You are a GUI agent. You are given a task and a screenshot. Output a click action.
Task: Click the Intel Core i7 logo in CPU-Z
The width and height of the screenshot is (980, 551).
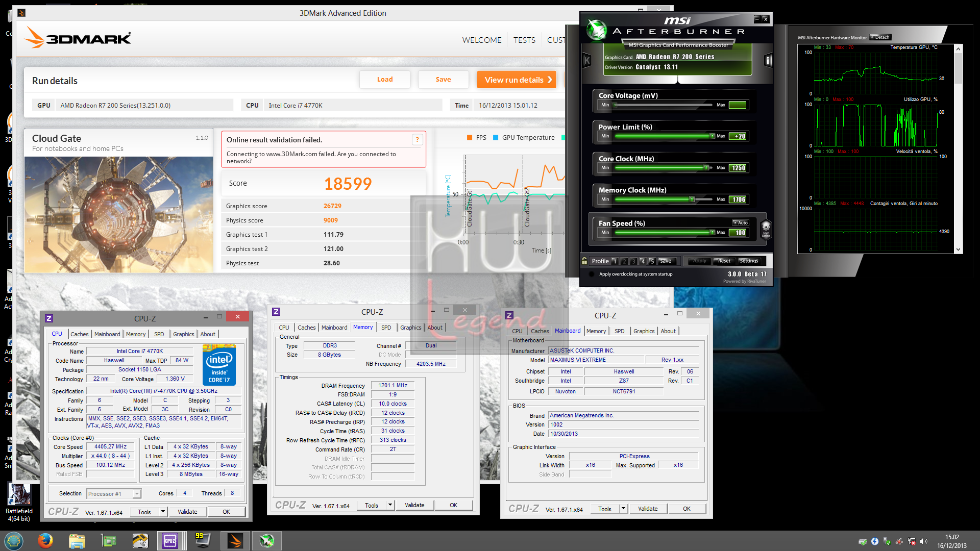coord(219,365)
